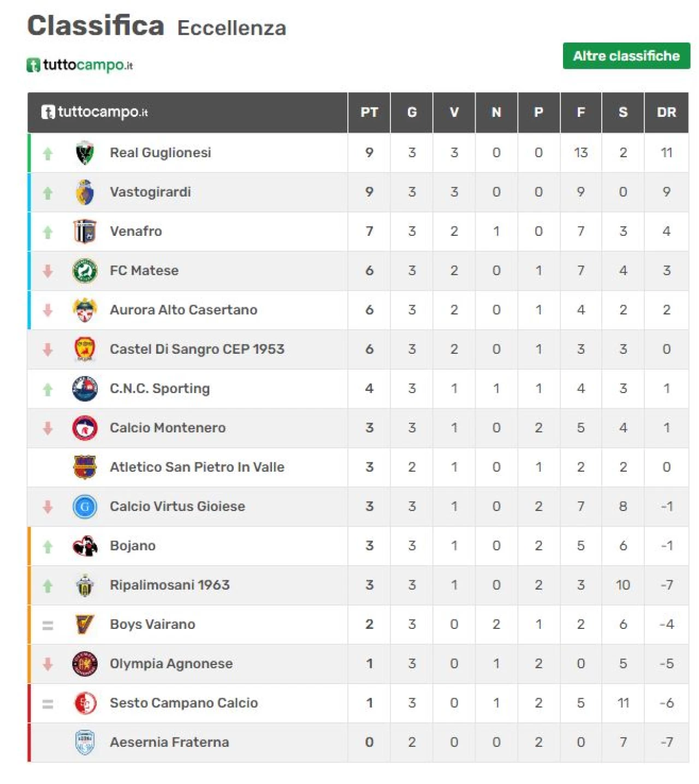
Task: Open the Altre classifiche button
Action: pyautogui.click(x=626, y=56)
